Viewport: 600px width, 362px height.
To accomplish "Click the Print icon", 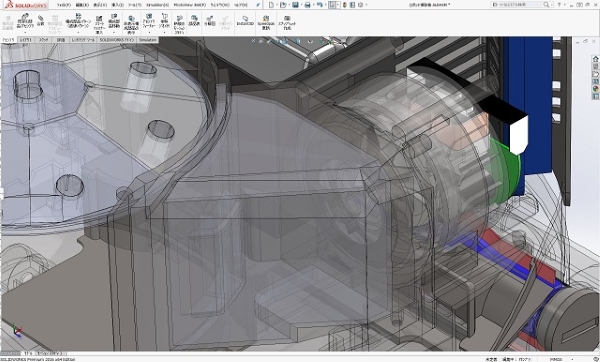I will pos(307,5).
